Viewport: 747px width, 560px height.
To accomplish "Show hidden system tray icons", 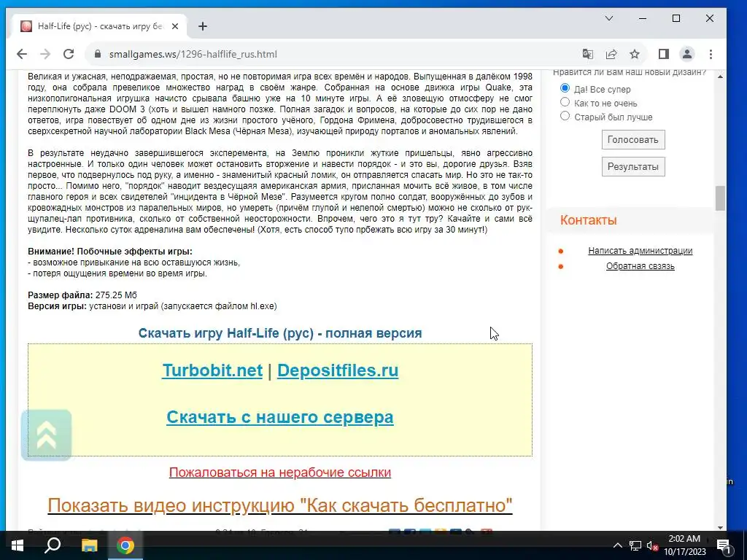I will (617, 545).
